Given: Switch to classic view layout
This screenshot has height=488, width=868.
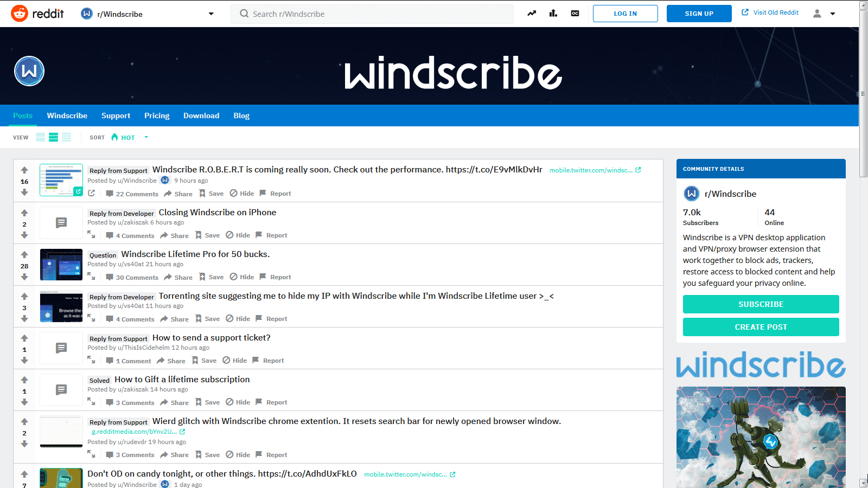Looking at the screenshot, I should [x=53, y=137].
